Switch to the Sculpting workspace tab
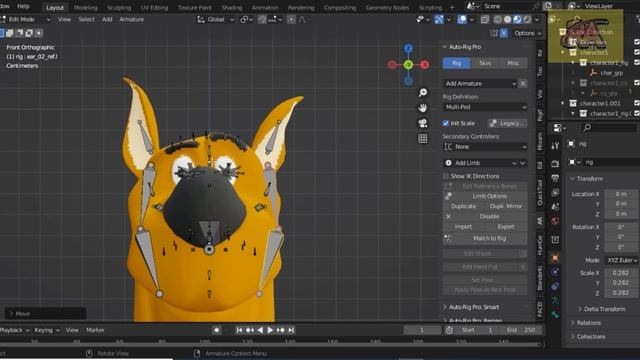The height and width of the screenshot is (360, 640). point(119,8)
